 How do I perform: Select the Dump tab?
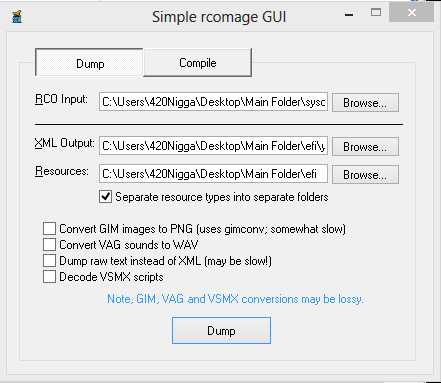click(x=89, y=63)
